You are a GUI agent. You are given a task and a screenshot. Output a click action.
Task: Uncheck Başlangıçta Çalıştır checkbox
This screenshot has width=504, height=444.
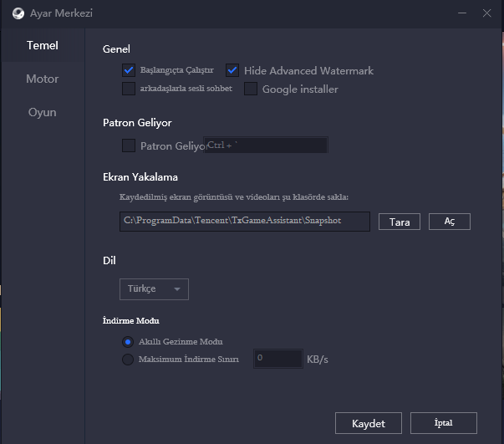[129, 70]
